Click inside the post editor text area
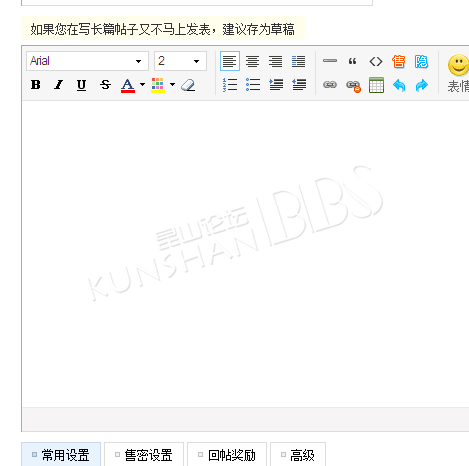 pos(245,254)
